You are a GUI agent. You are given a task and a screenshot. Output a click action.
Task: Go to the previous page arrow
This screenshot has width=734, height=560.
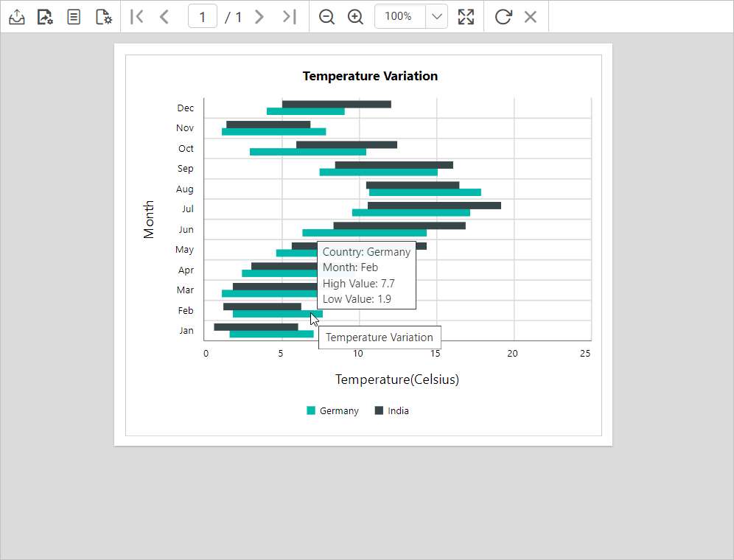point(164,16)
